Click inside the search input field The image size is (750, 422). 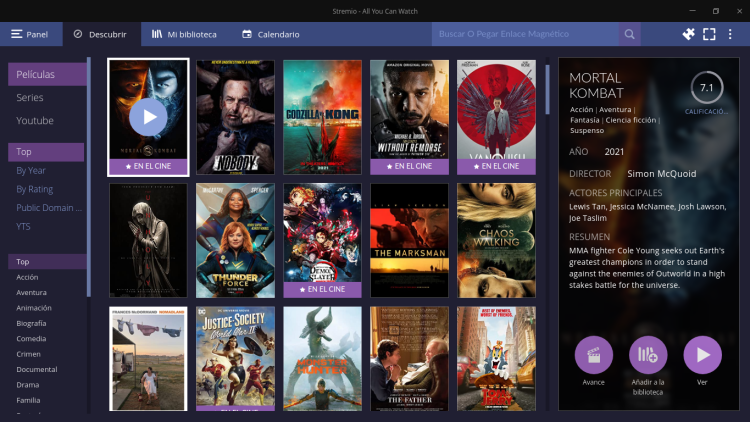[x=525, y=34]
